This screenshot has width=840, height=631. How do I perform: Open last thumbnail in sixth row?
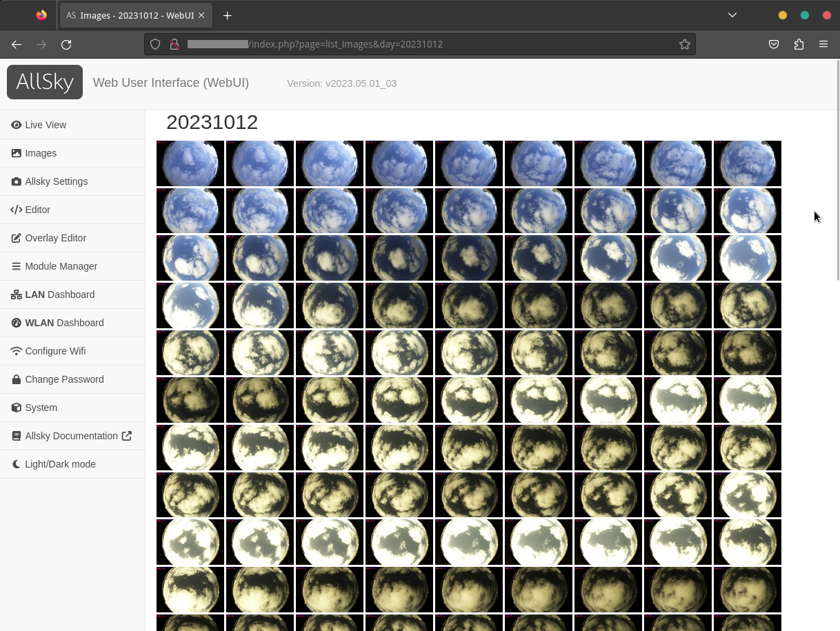pyautogui.click(x=748, y=400)
